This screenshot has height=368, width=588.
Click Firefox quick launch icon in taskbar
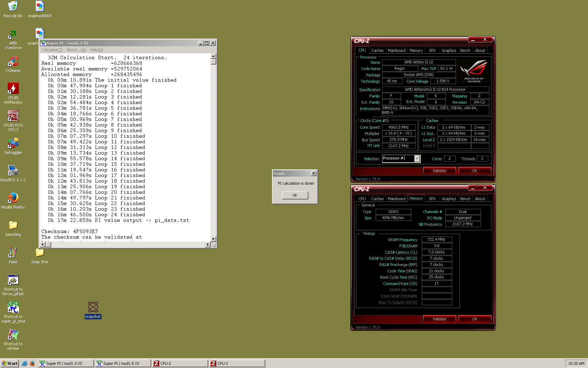tap(33, 363)
